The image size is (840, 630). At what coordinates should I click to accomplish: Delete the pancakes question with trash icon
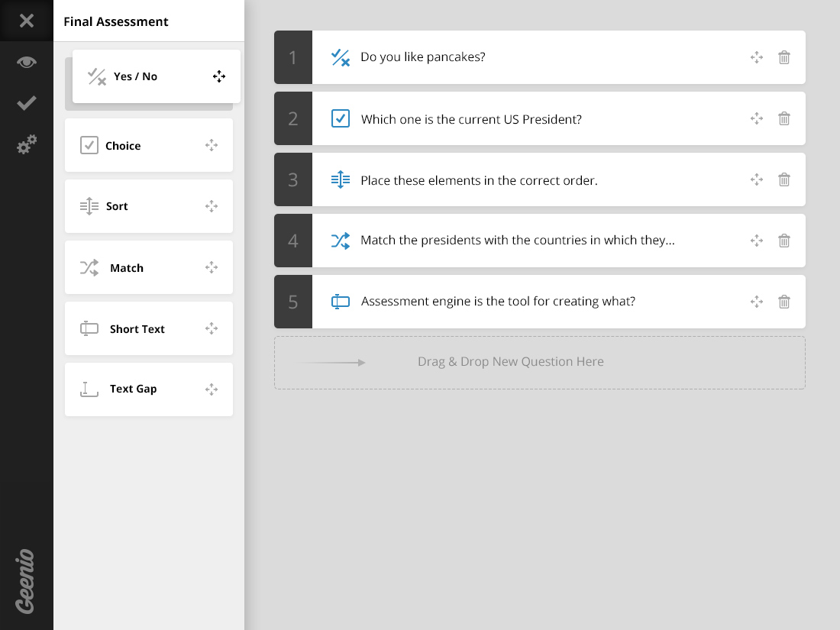click(784, 57)
